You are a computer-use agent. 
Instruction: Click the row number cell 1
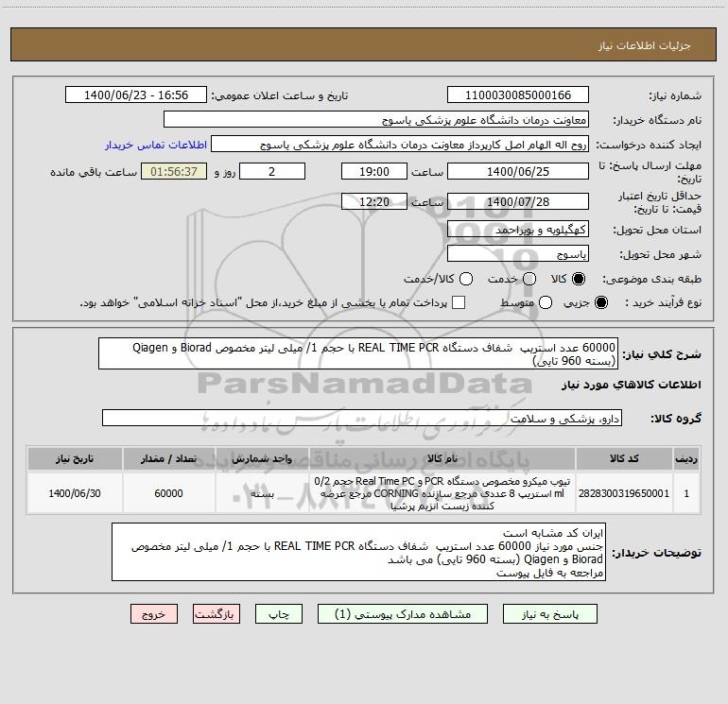point(686,493)
